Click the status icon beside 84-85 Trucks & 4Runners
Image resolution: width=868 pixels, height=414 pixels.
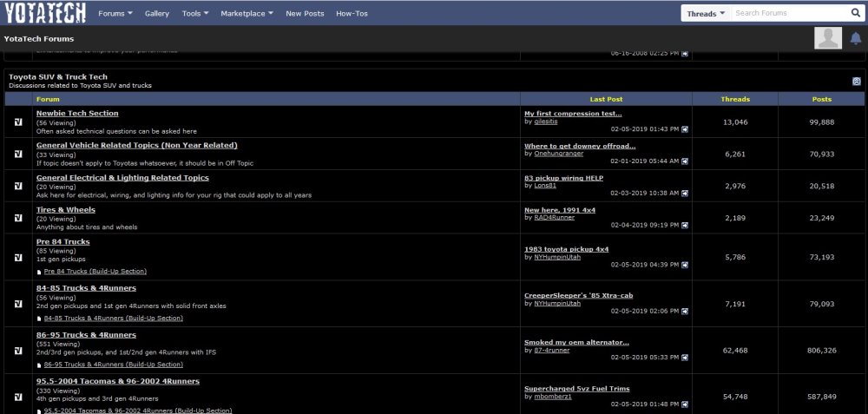coord(18,304)
